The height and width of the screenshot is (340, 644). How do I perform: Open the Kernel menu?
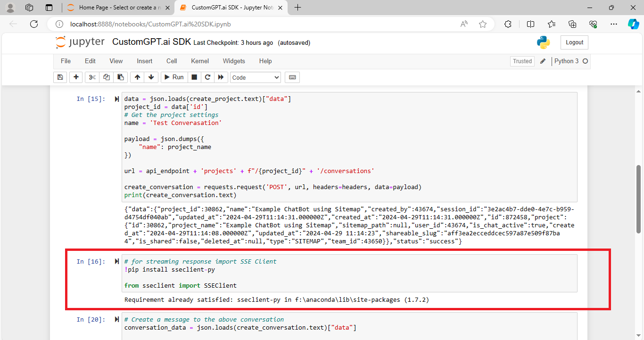pyautogui.click(x=199, y=61)
